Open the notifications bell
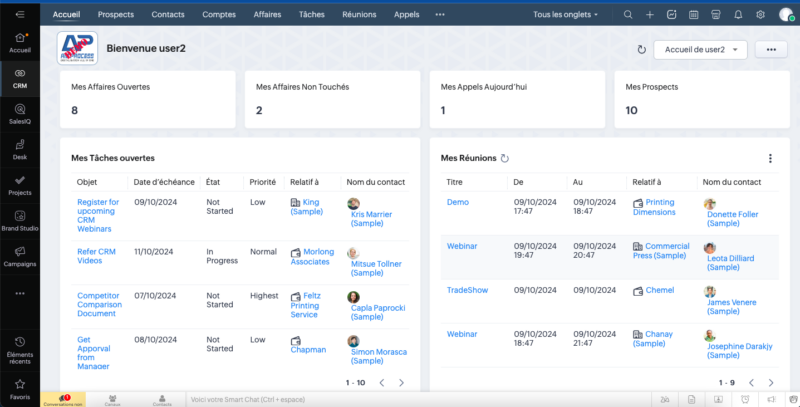 [738, 15]
